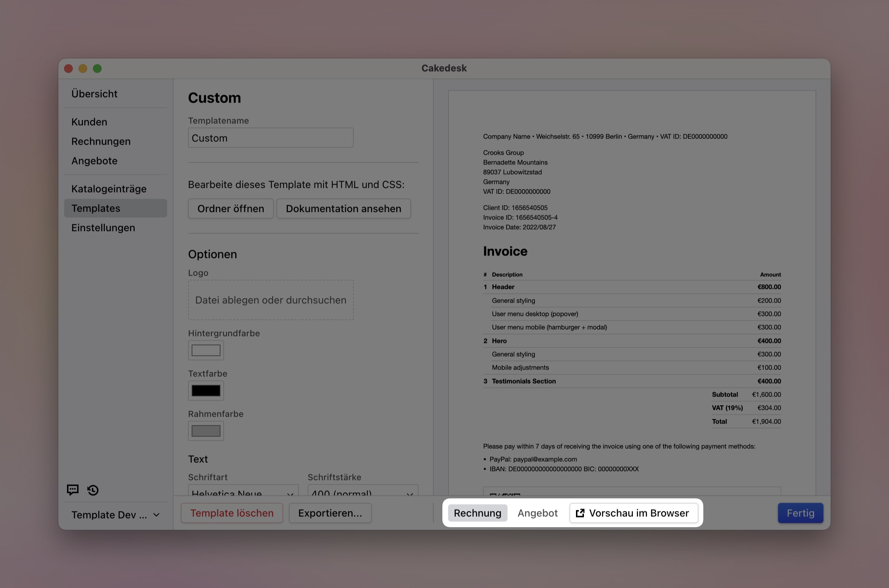
Task: Click the Templatename input field
Action: point(270,137)
